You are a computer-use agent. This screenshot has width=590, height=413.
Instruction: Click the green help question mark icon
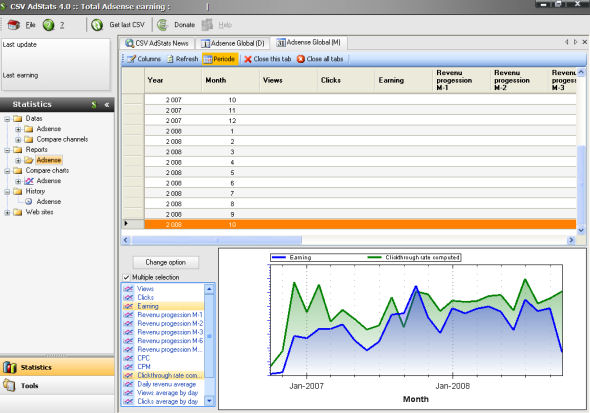coord(49,25)
